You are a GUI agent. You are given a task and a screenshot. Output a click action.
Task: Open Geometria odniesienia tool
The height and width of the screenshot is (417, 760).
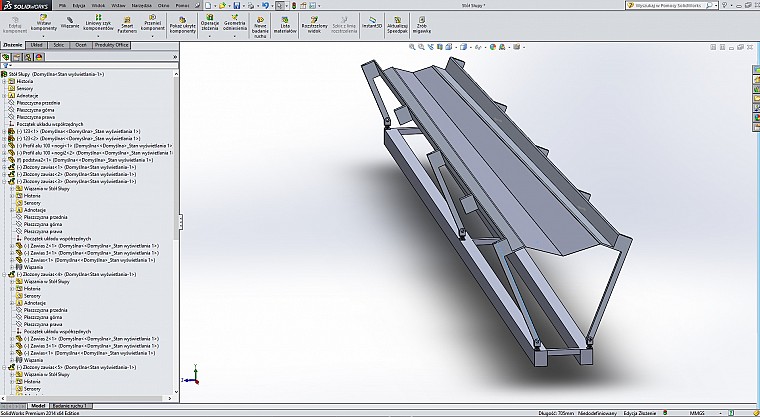235,23
